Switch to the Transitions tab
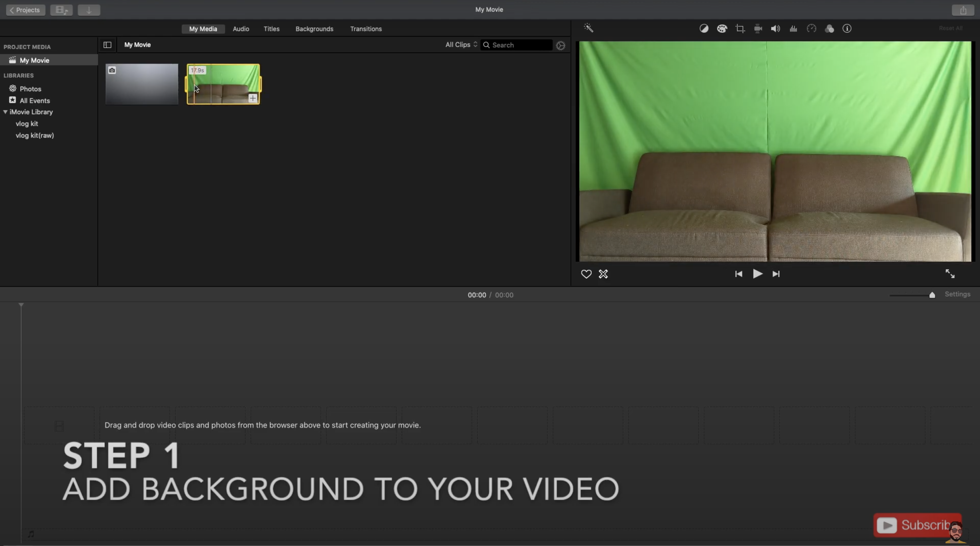 click(x=366, y=29)
